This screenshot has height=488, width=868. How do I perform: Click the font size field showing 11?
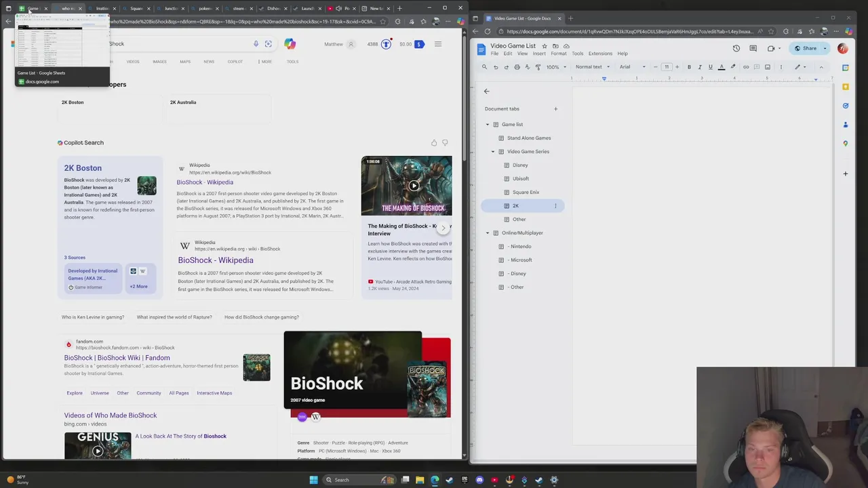click(x=667, y=67)
